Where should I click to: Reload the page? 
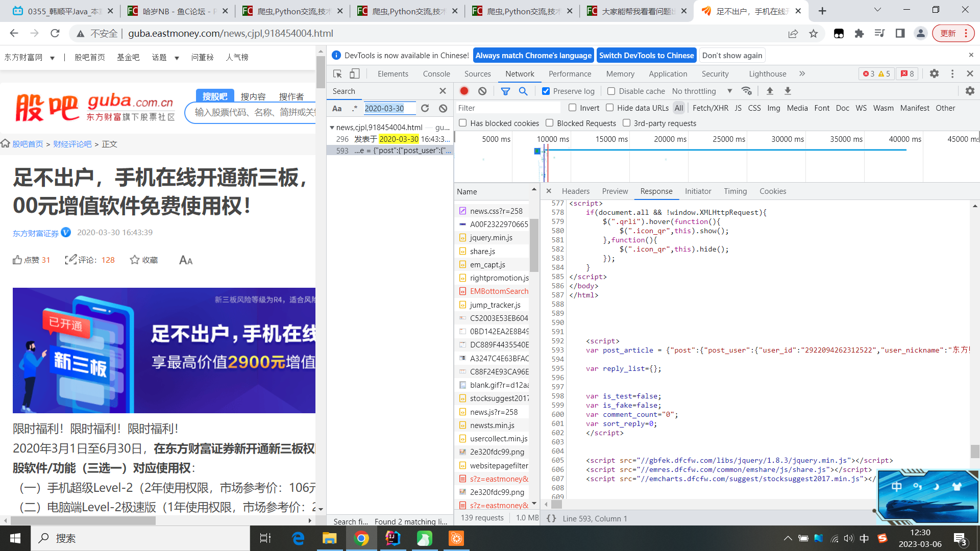(x=55, y=33)
